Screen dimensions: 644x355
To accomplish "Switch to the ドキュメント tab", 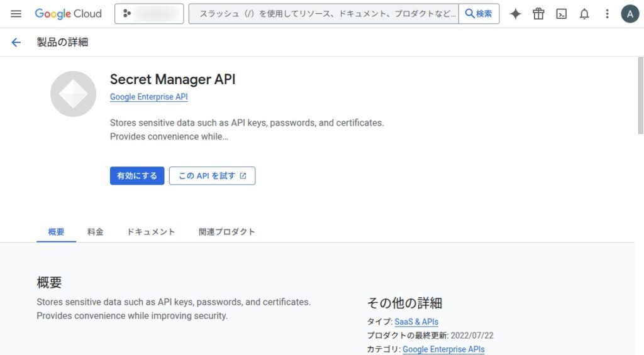I will (151, 232).
